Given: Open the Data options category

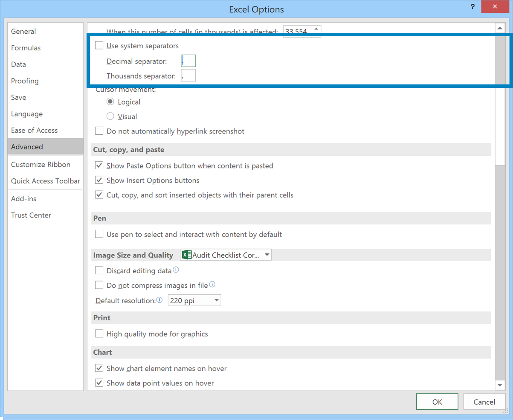Looking at the screenshot, I should pos(45,64).
